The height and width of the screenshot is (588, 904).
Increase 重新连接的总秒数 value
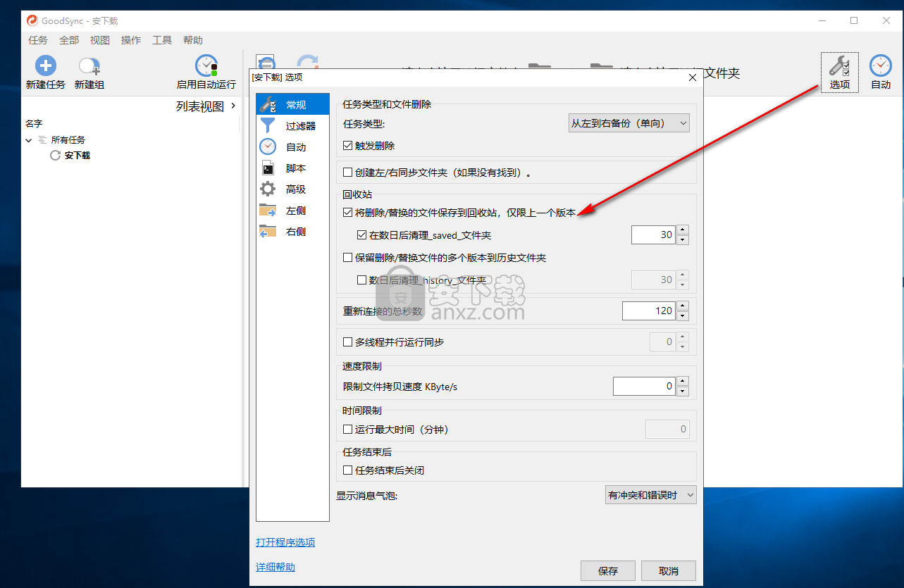(x=682, y=306)
